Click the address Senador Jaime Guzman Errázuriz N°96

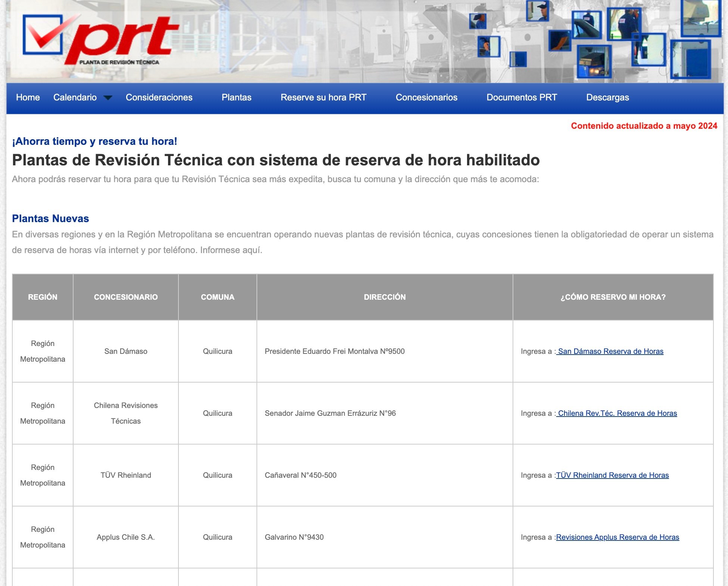coord(330,413)
